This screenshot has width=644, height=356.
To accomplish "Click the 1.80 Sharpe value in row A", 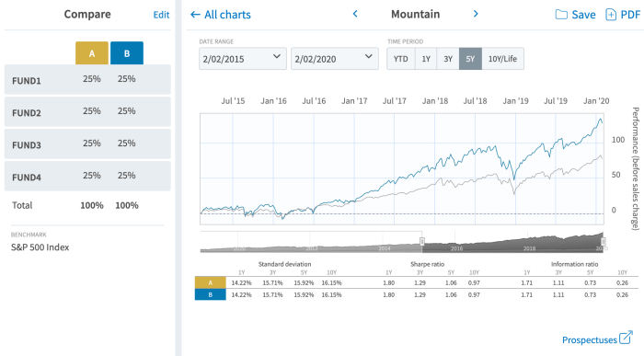I will point(388,283).
